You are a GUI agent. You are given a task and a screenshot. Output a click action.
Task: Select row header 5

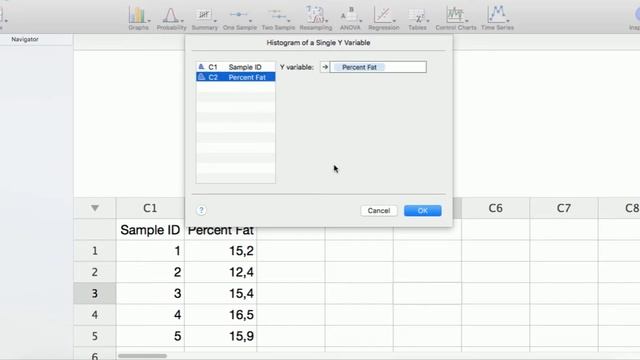tap(95, 336)
